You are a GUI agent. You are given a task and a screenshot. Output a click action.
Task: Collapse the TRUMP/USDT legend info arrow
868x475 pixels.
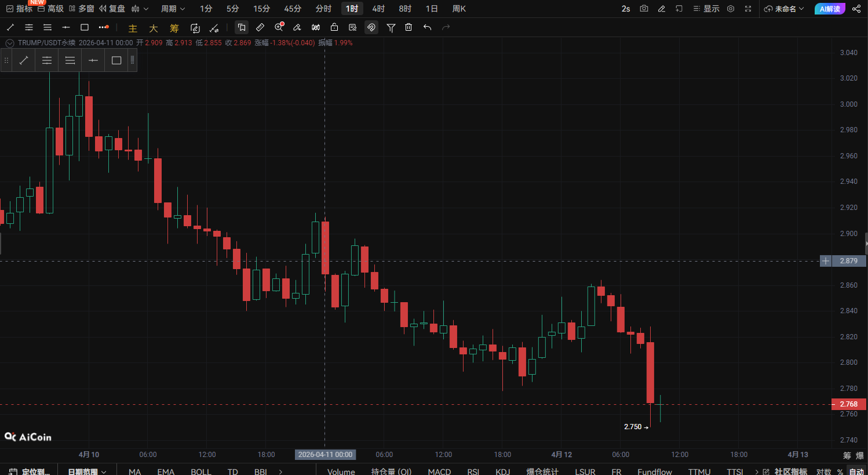click(x=10, y=43)
